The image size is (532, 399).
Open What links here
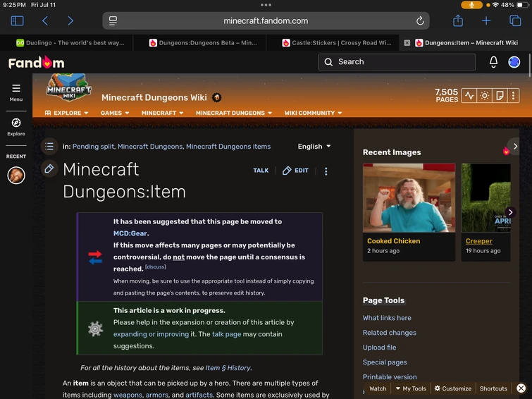coord(387,318)
